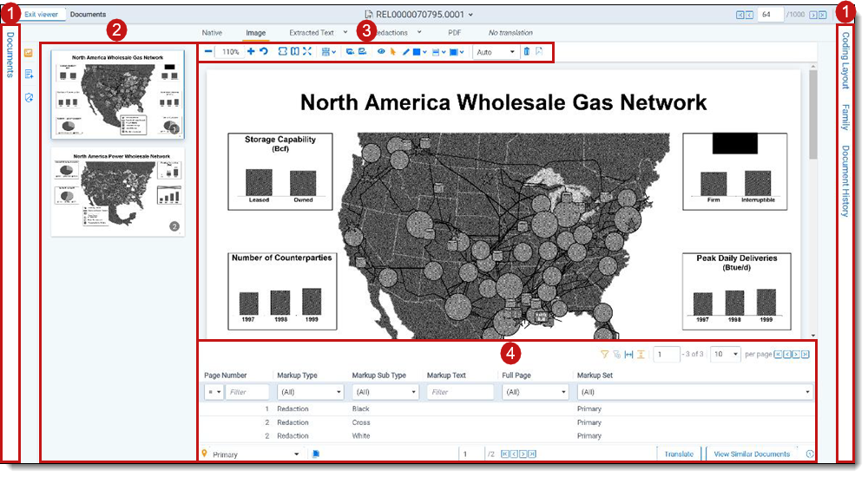Select the page 2 Power Wholesale Network thumbnail
The width and height of the screenshot is (868, 477).
pos(117,192)
